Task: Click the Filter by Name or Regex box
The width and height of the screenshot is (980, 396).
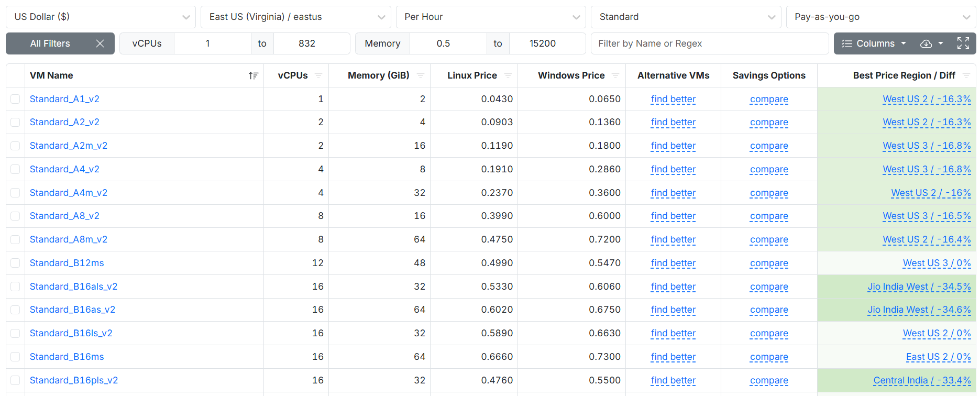Action: [x=710, y=43]
